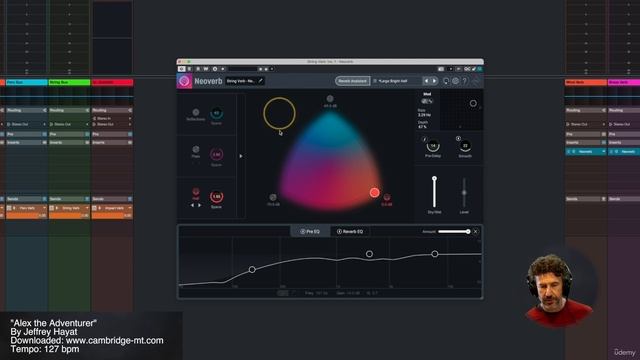Viewport: 640px width, 360px height.
Task: Enable Read automation R button
Action: [198, 69]
